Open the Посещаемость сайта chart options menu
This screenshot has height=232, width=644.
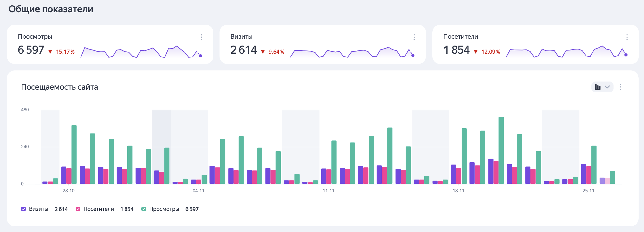point(620,87)
